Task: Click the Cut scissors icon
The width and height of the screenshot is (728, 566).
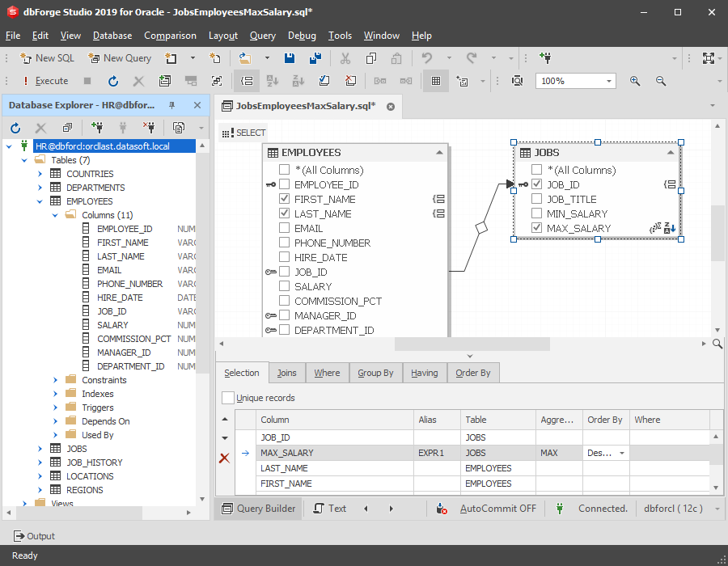Action: point(345,58)
